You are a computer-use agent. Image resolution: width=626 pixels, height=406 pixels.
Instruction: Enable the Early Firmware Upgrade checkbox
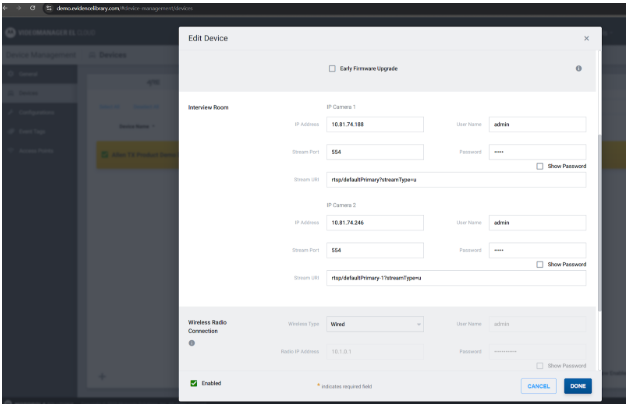coord(332,69)
